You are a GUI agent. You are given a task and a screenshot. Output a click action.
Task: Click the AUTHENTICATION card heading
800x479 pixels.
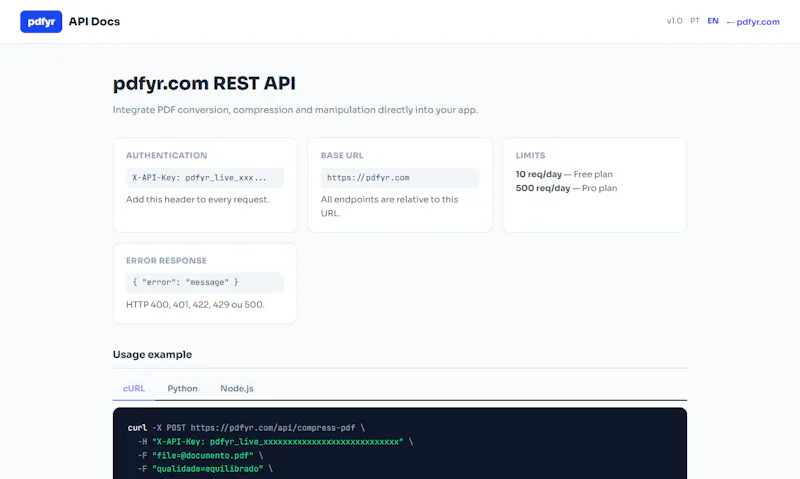(166, 155)
